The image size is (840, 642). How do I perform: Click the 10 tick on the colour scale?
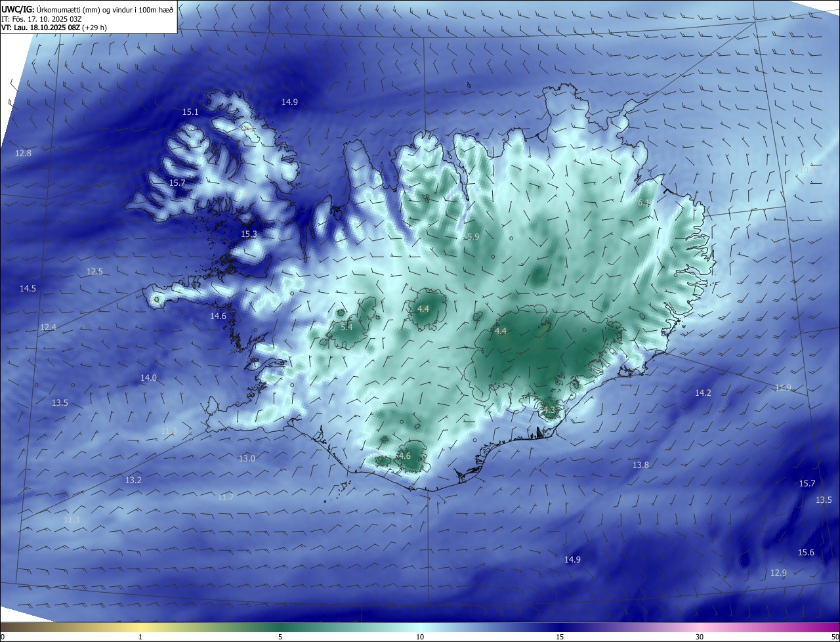point(420,637)
